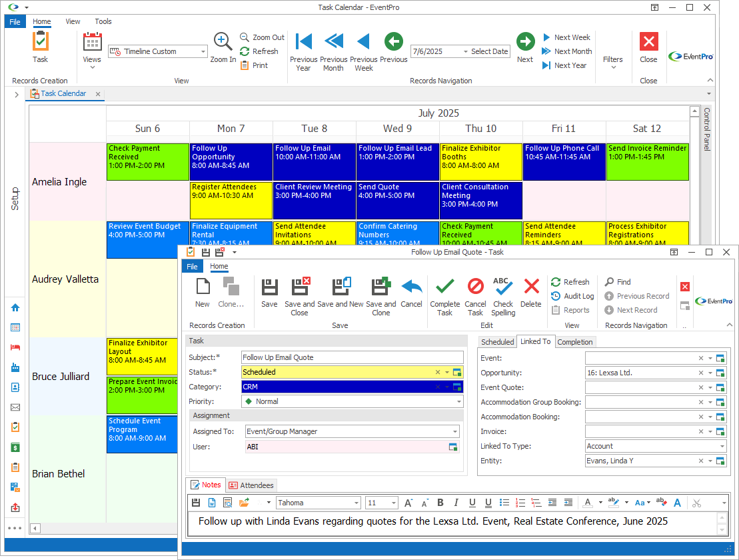Open the contacts section in the sidebar
This screenshot has height=560, width=739.
tap(15, 387)
